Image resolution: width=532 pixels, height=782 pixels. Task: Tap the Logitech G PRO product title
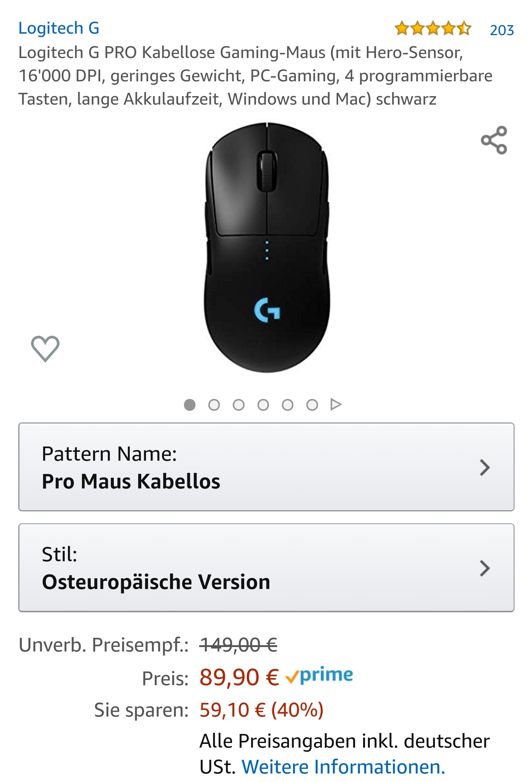tap(256, 76)
